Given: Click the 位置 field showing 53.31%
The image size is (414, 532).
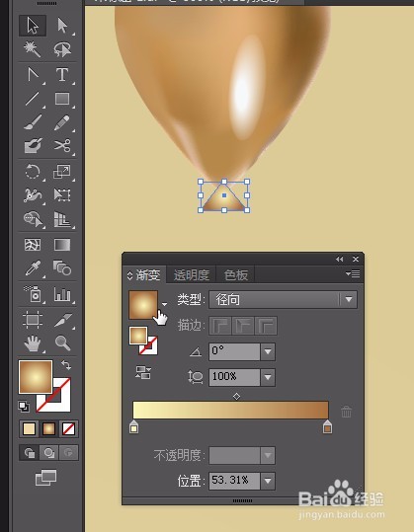Looking at the screenshot, I should 234,481.
